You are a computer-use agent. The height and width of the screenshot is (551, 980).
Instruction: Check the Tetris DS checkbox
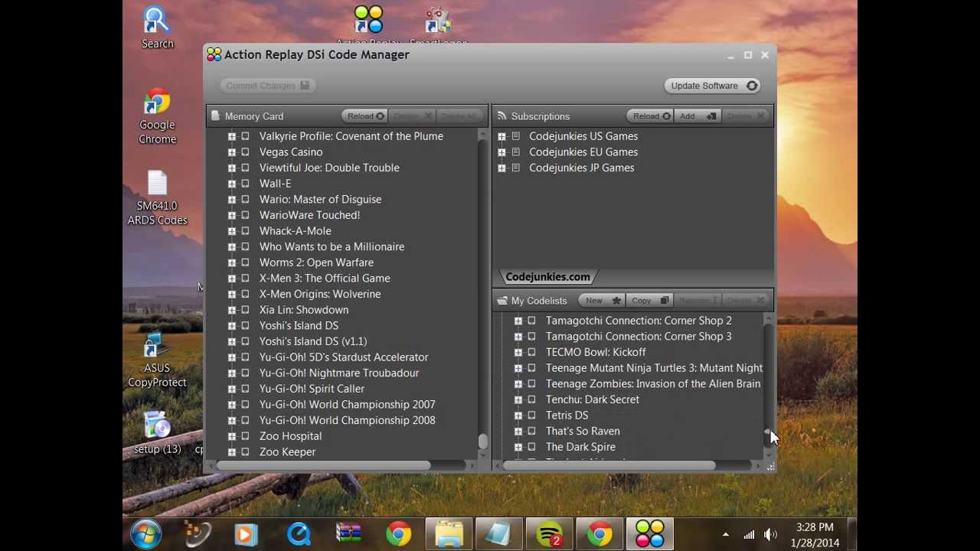point(531,416)
